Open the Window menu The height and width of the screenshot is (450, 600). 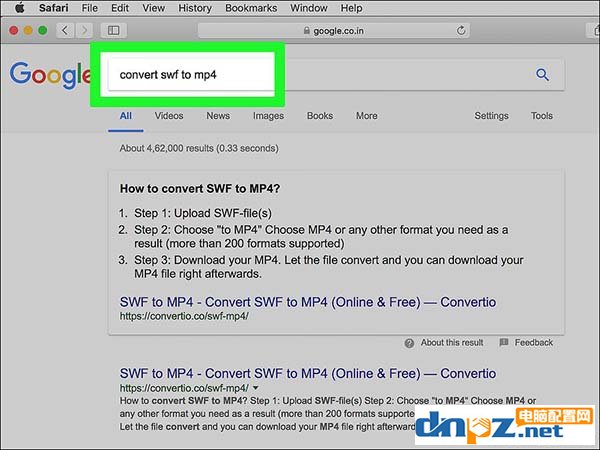[309, 8]
